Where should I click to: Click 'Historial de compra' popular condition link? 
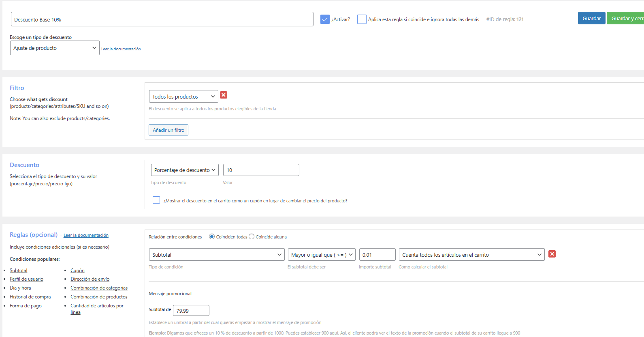30,297
